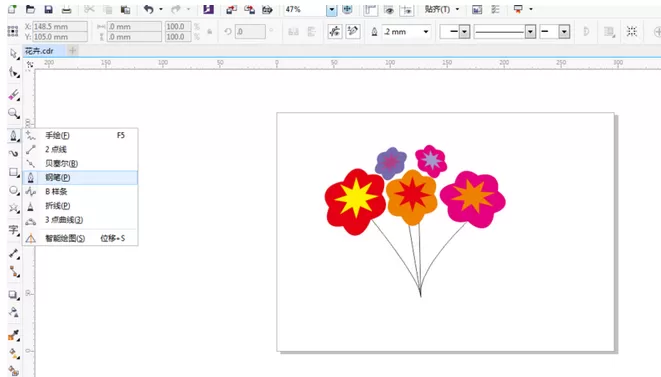Create a new document from the toolbar
This screenshot has height=377, width=661.
[13, 9]
